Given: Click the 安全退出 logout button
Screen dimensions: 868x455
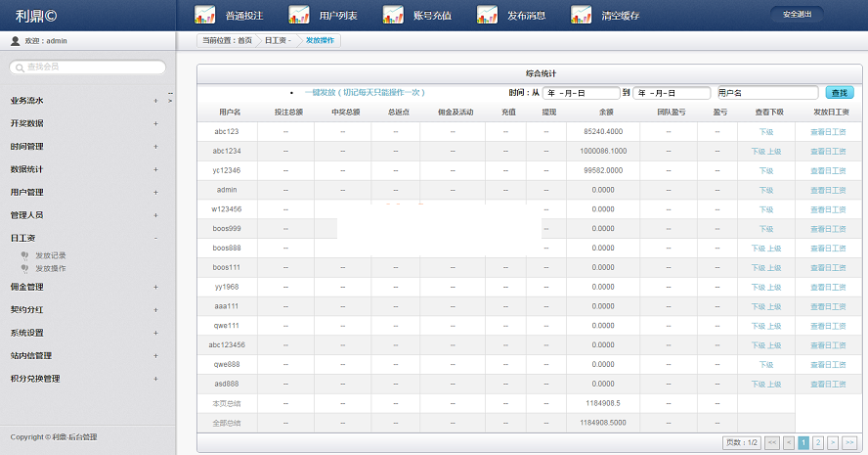Looking at the screenshot, I should click(797, 15).
